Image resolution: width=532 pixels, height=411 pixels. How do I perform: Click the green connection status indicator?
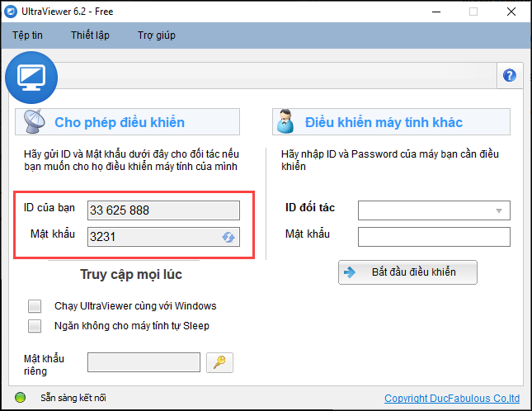coord(20,398)
